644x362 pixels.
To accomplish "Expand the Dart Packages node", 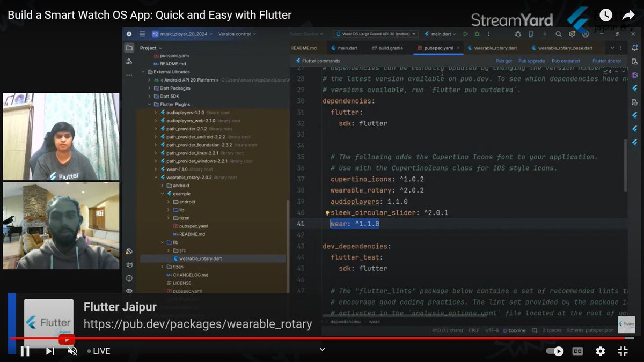I will click(149, 88).
